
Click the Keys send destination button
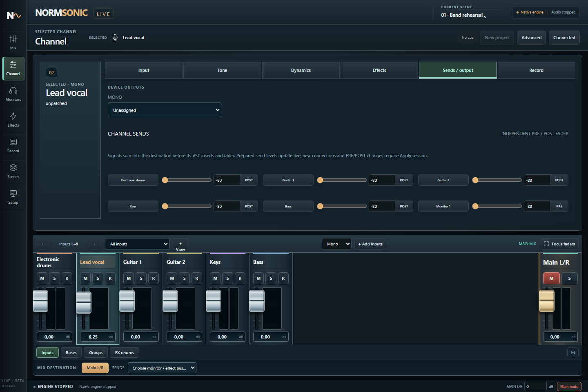[133, 206]
